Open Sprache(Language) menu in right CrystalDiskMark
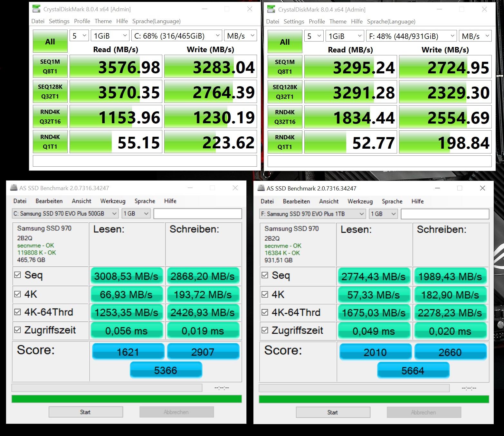The image size is (504, 436). [x=391, y=21]
